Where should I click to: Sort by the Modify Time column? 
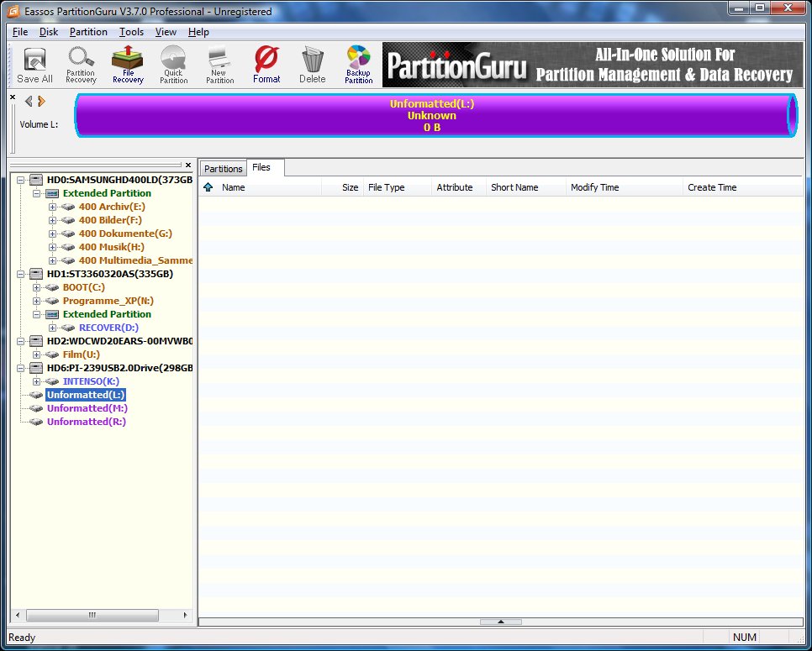pos(624,187)
